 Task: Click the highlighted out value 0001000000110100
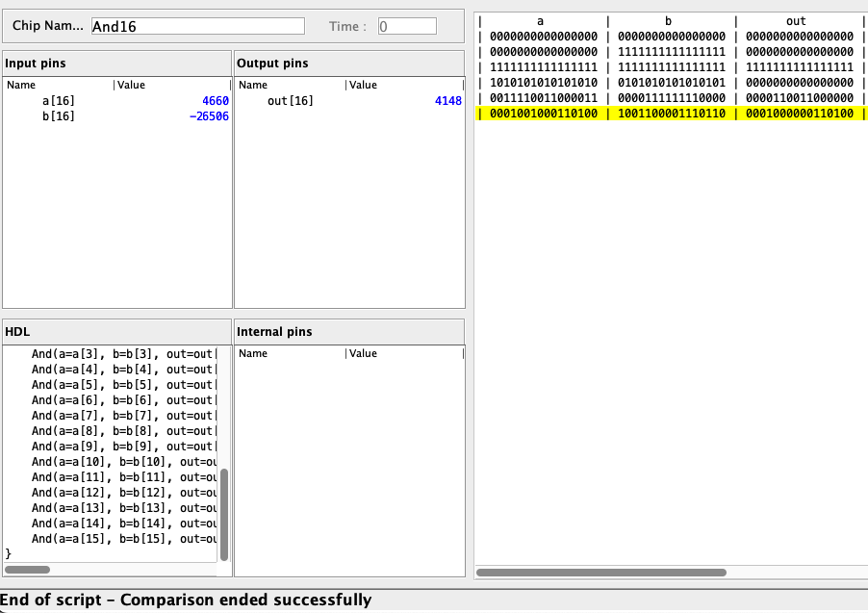pyautogui.click(x=800, y=114)
